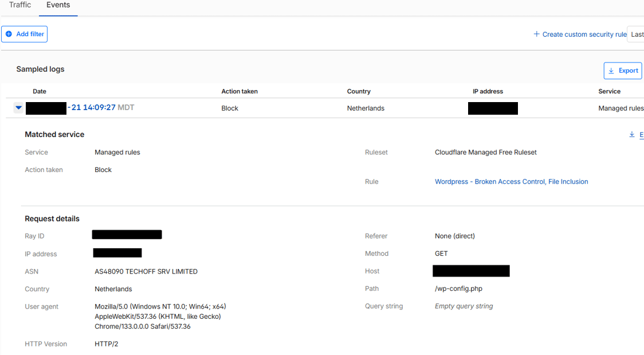The height and width of the screenshot is (355, 644).
Task: Click the Date column header
Action: click(40, 91)
